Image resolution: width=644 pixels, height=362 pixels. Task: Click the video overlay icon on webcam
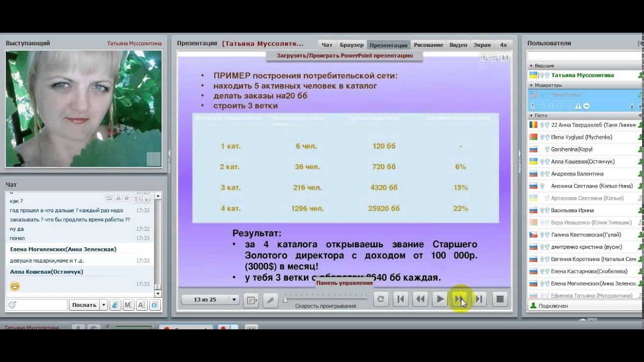[x=153, y=159]
